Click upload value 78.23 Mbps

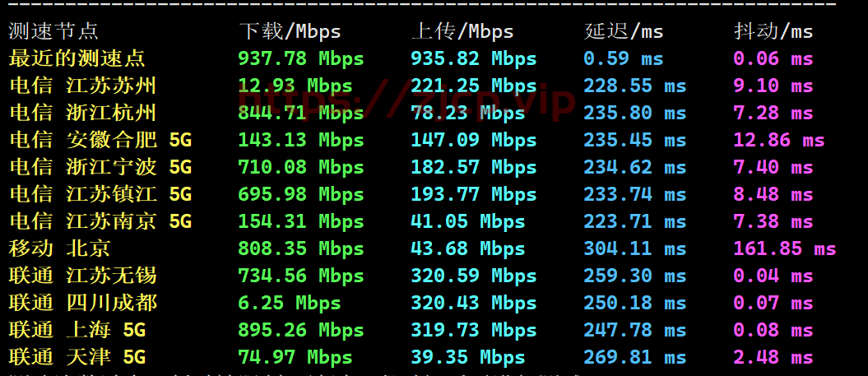468,113
